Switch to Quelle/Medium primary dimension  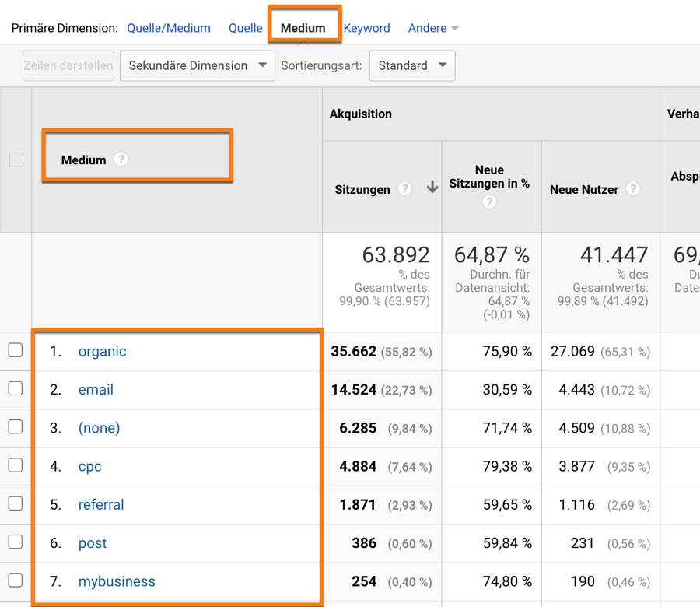point(169,28)
